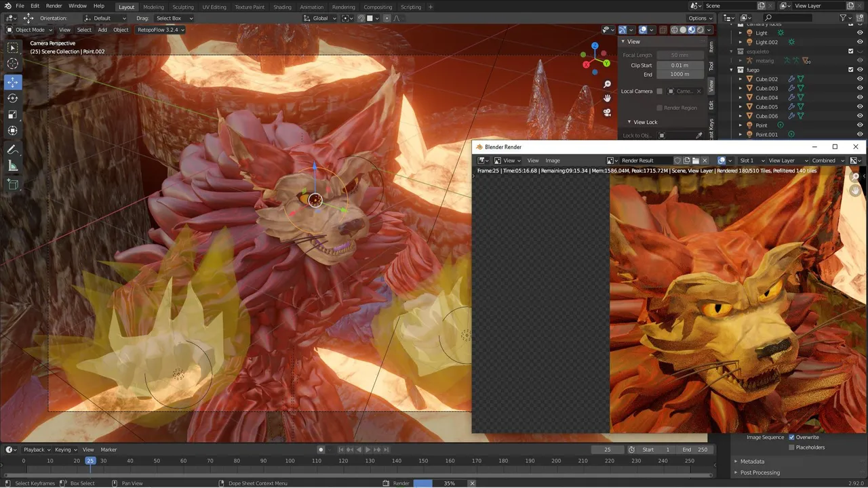Screen dimensions: 868x488
Task: Add new collection in outliner
Action: [x=861, y=18]
